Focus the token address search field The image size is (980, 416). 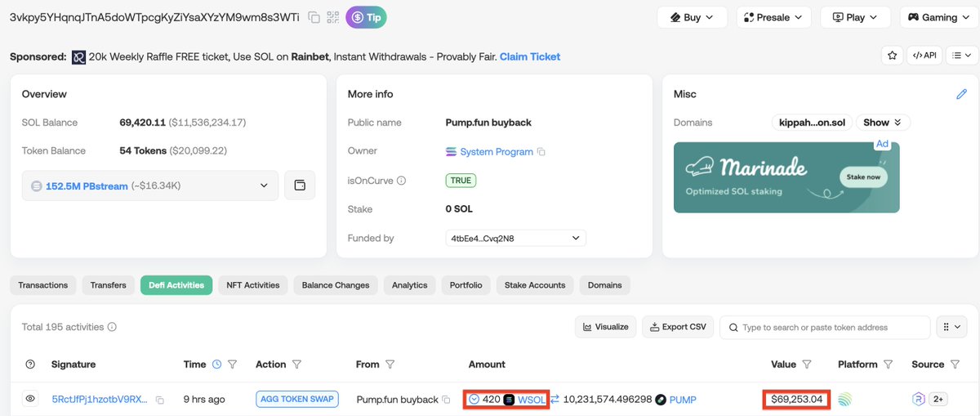pyautogui.click(x=825, y=327)
